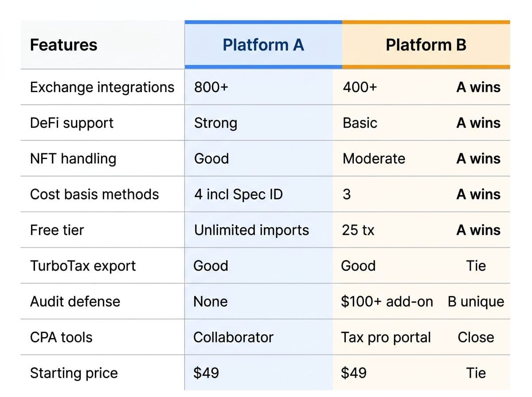Click the Platform B column header

[x=426, y=45]
